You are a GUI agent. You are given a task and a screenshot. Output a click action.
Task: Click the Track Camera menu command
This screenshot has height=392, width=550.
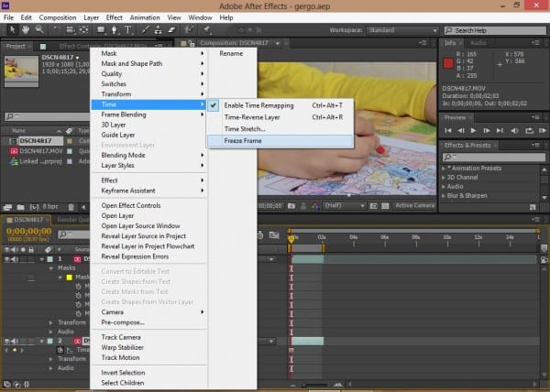[122, 336]
